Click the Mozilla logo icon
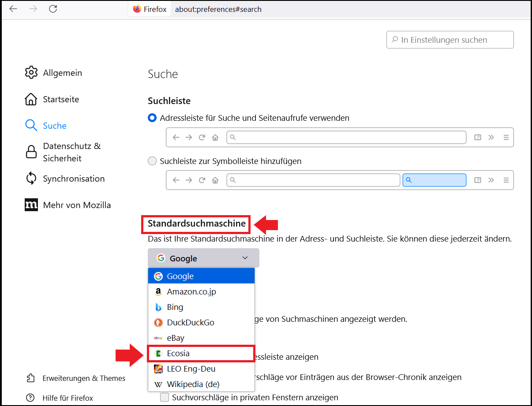This screenshot has height=406, width=532. point(31,205)
